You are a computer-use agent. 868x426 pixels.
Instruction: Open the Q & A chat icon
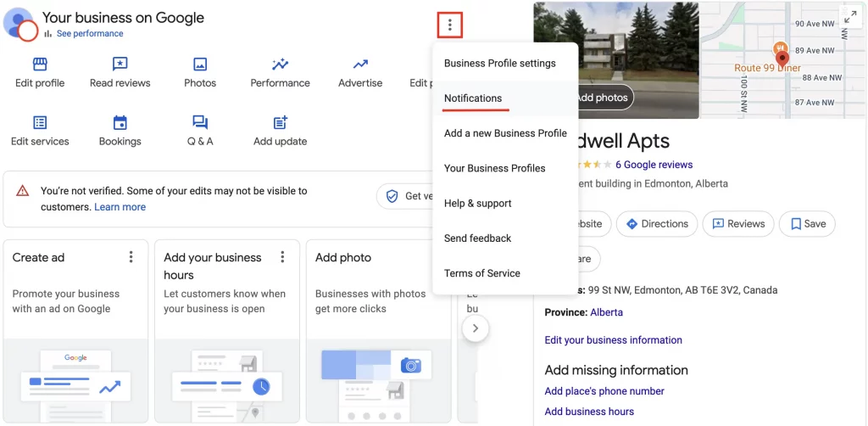200,122
